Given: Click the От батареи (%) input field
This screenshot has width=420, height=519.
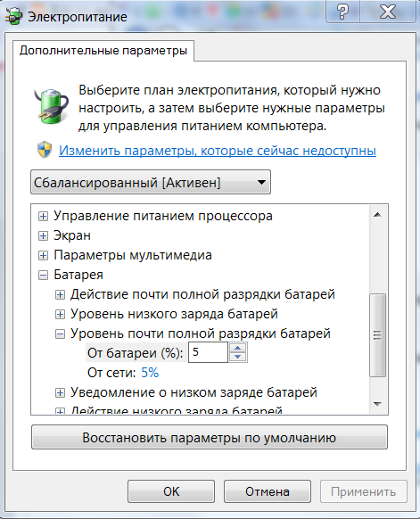Looking at the screenshot, I should click(x=208, y=352).
